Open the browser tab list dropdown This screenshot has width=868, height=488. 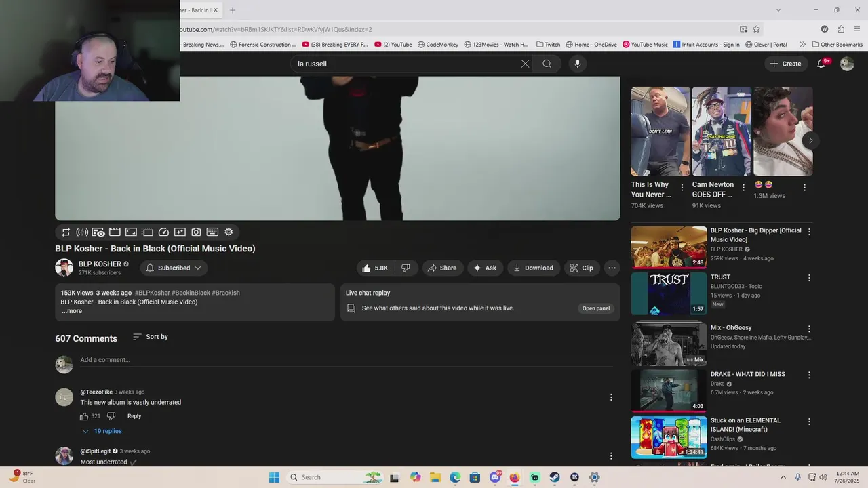(x=778, y=10)
